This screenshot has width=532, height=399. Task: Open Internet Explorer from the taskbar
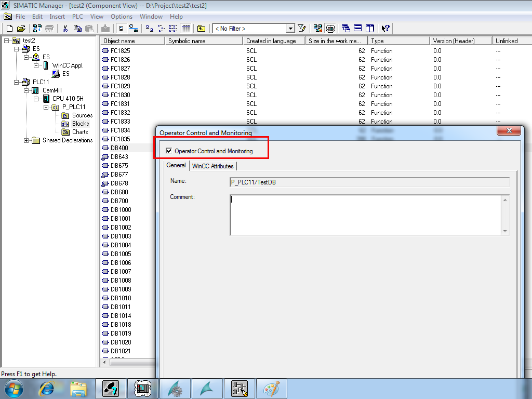46,389
